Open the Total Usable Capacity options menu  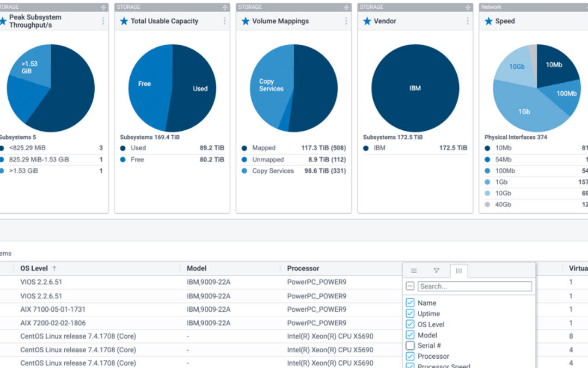[225, 21]
